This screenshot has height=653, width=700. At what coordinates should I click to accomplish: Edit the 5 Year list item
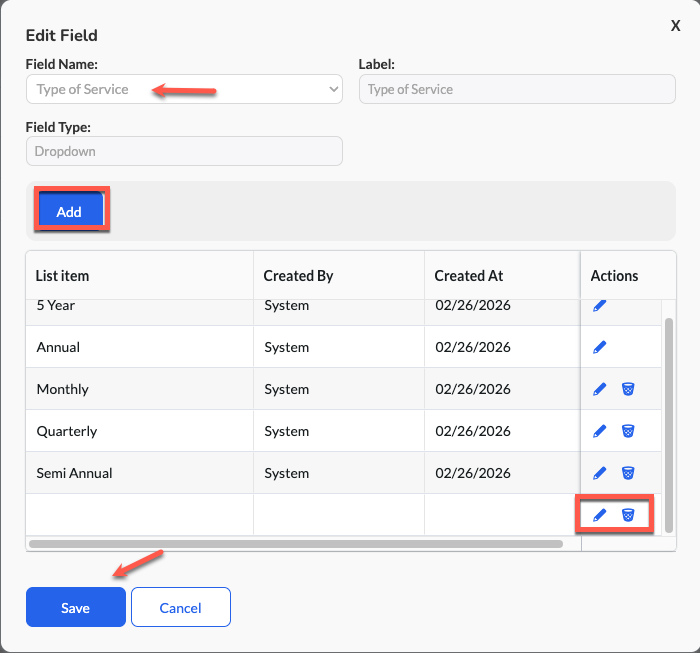(x=599, y=306)
